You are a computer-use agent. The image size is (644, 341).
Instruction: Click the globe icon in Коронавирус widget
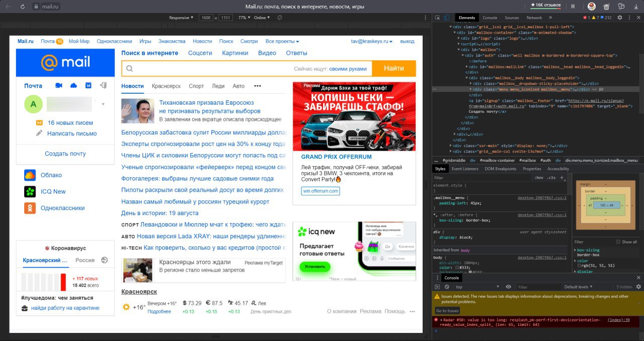click(x=104, y=260)
